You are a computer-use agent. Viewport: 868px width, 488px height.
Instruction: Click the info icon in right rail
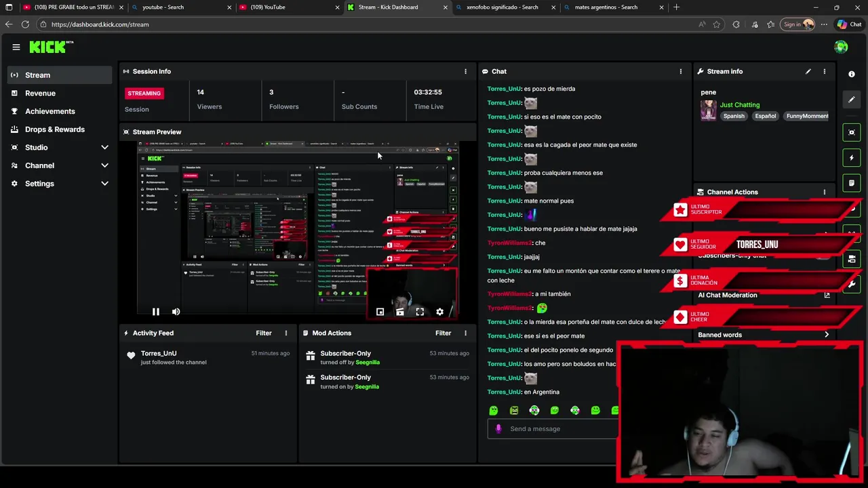pos(852,74)
